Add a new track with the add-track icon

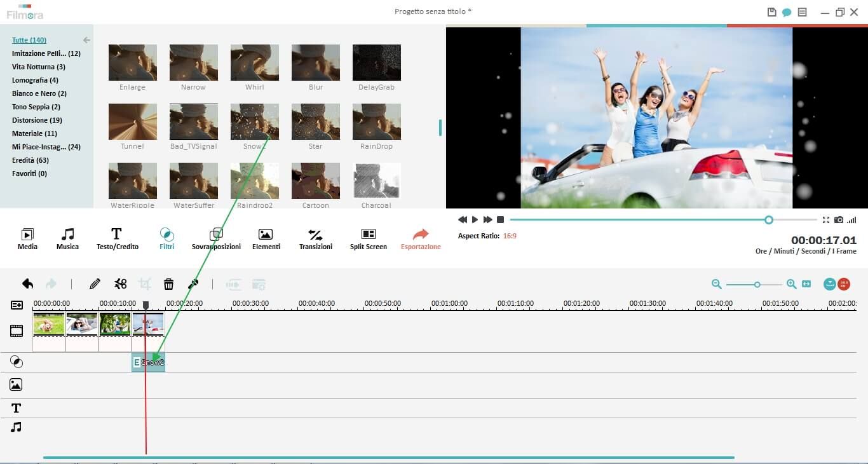17,305
